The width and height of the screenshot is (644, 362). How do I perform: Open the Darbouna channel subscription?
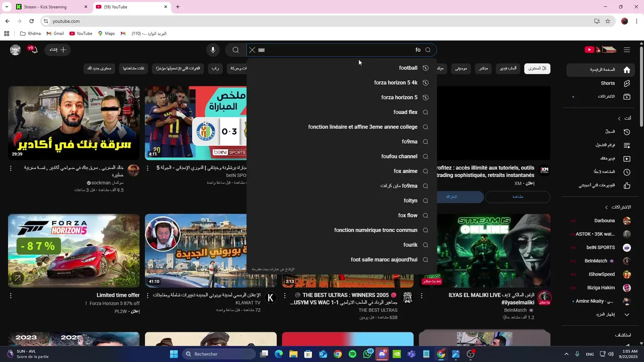tap(599, 221)
